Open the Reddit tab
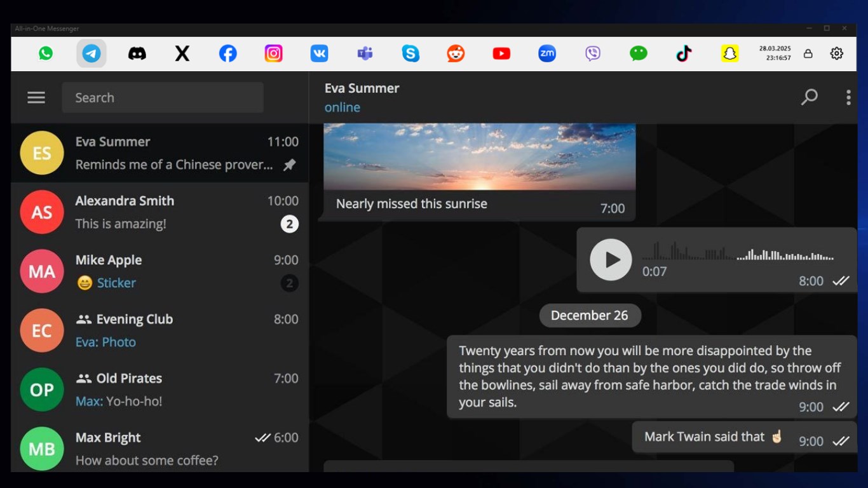Viewport: 868px width, 488px height. coord(456,53)
